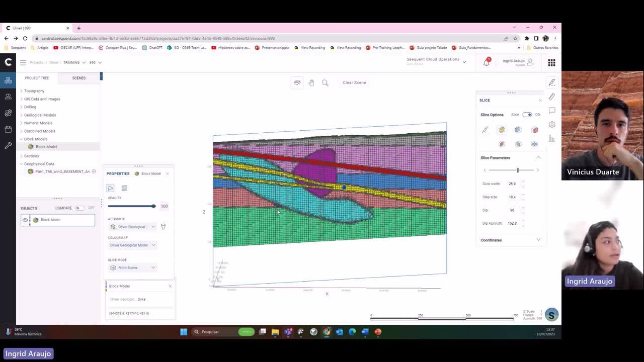Expand the Drilling tree node
This screenshot has width=644, height=362.
21,107
